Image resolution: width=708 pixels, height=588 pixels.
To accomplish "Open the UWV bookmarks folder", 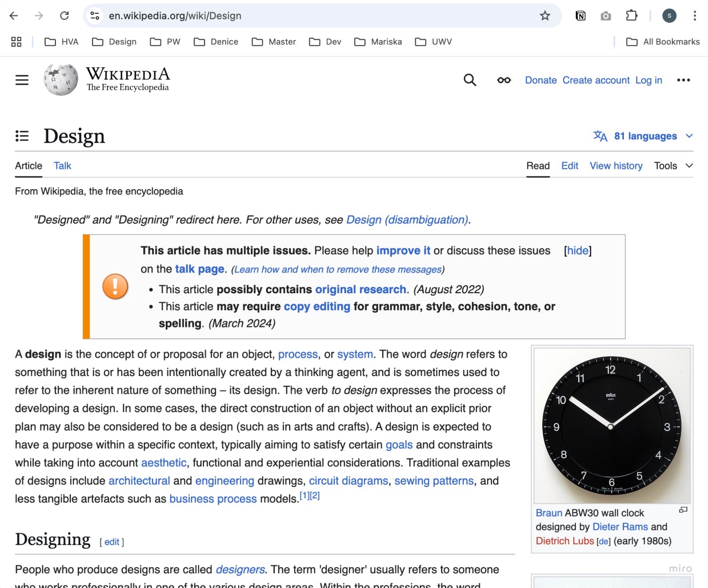I will [434, 42].
